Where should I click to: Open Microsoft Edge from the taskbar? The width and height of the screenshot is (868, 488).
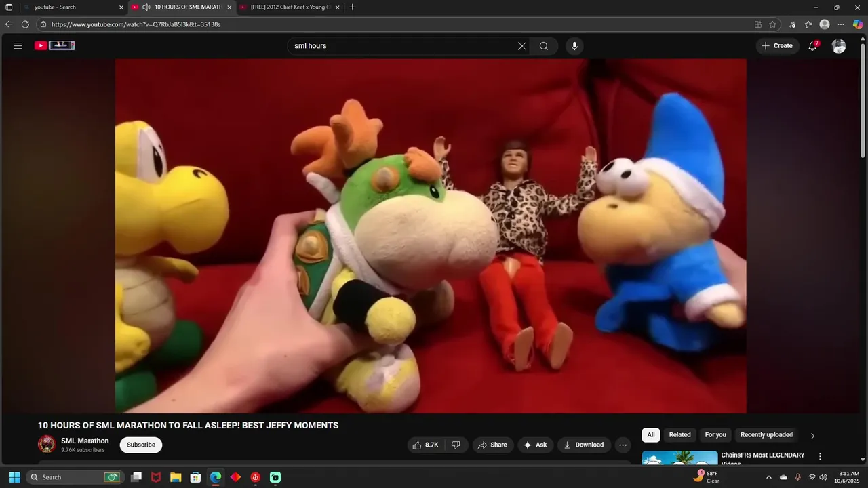216,477
